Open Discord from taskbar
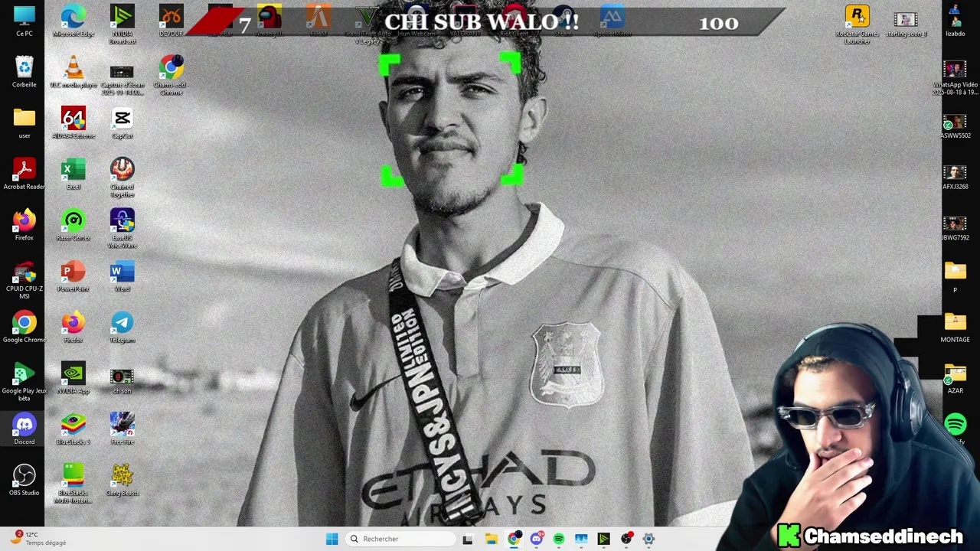This screenshot has height=551, width=980. pos(536,539)
